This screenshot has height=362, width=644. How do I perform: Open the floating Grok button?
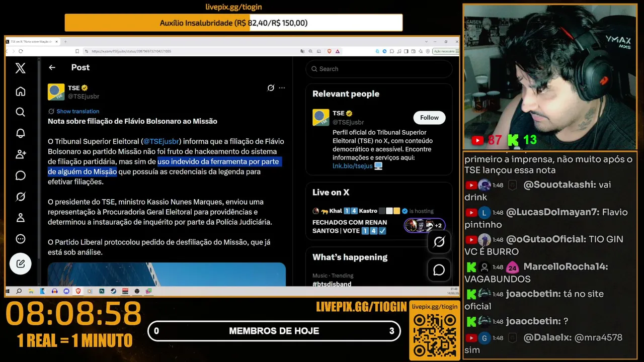coord(439,242)
